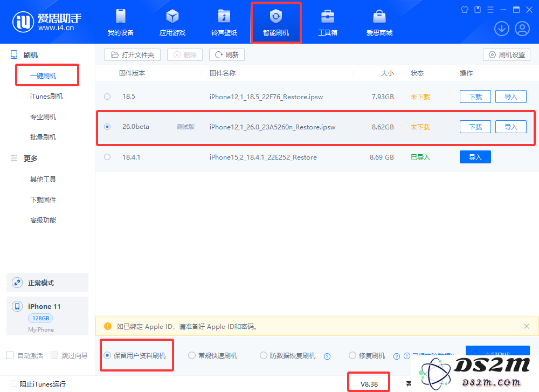
Task: Click the MyiPhone device name
Action: [41, 329]
